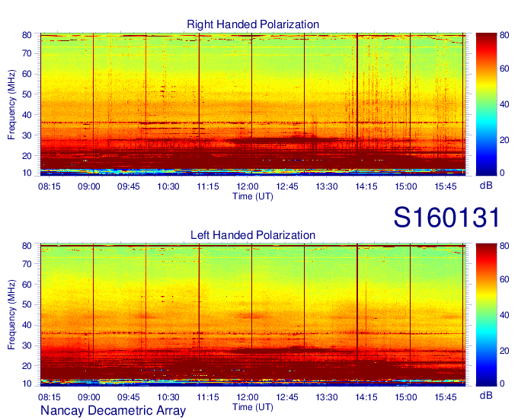Click the 10 MHz frequency tick of Left Handed plot
This screenshot has height=420, width=518.
point(27,383)
